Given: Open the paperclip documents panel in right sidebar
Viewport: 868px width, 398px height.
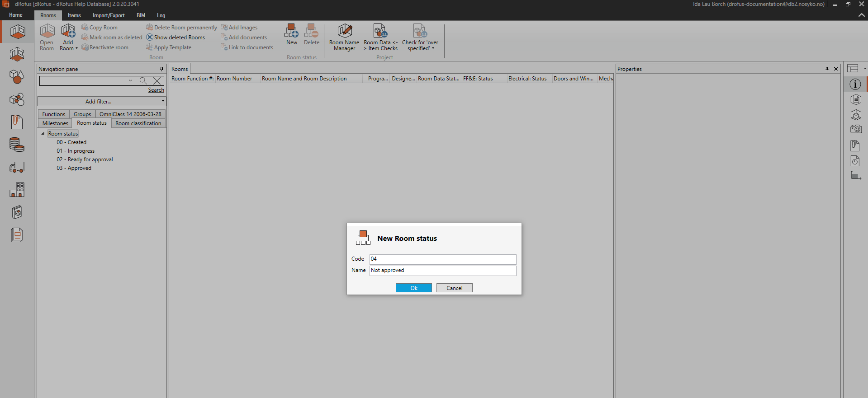Looking at the screenshot, I should click(855, 145).
